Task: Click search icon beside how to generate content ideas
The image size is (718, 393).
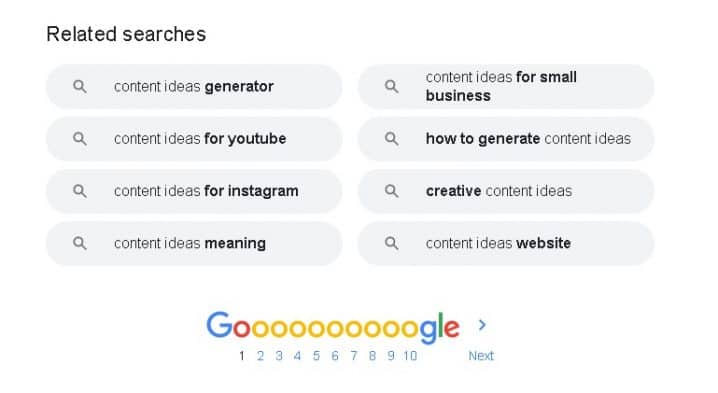Action: pos(392,138)
